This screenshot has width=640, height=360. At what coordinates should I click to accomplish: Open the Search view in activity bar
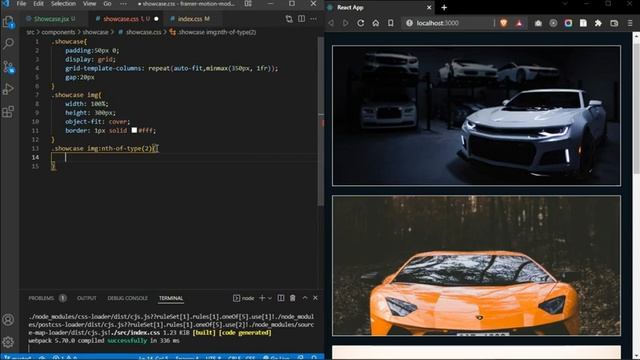pyautogui.click(x=8, y=44)
